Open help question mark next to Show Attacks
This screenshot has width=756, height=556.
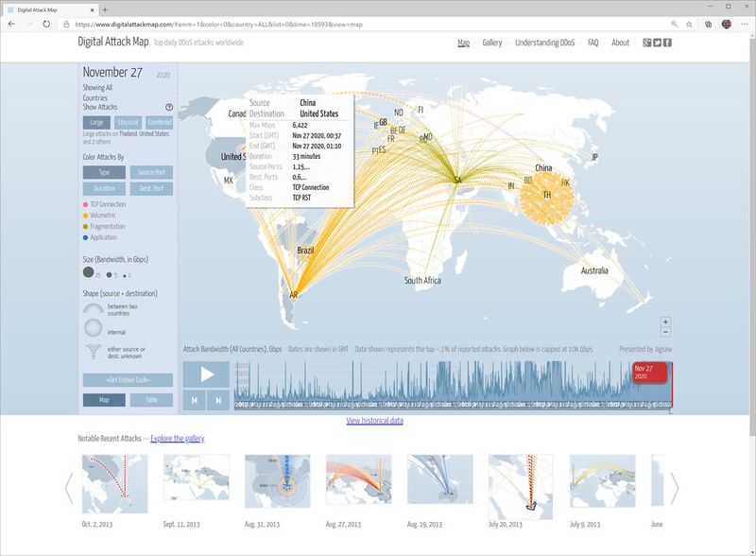tap(169, 107)
